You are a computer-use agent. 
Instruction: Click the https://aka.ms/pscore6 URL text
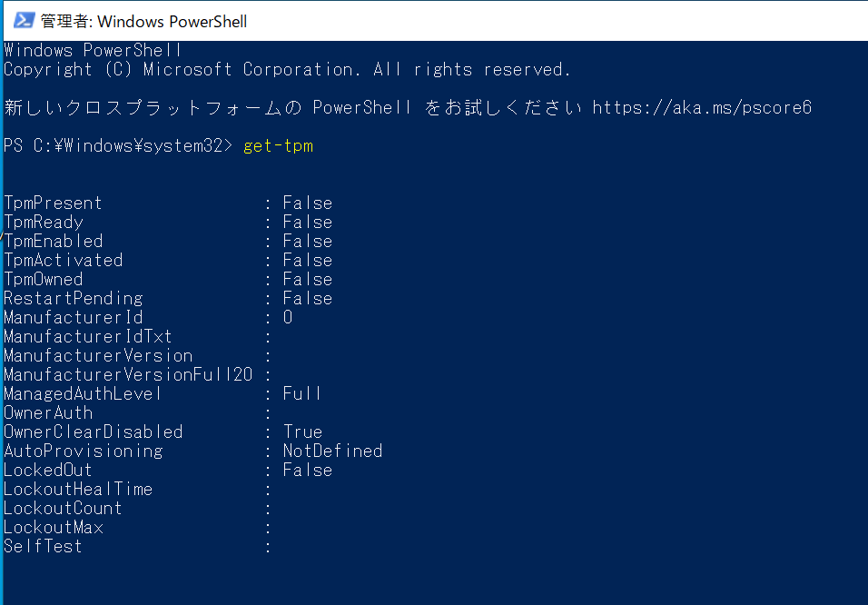pos(702,107)
